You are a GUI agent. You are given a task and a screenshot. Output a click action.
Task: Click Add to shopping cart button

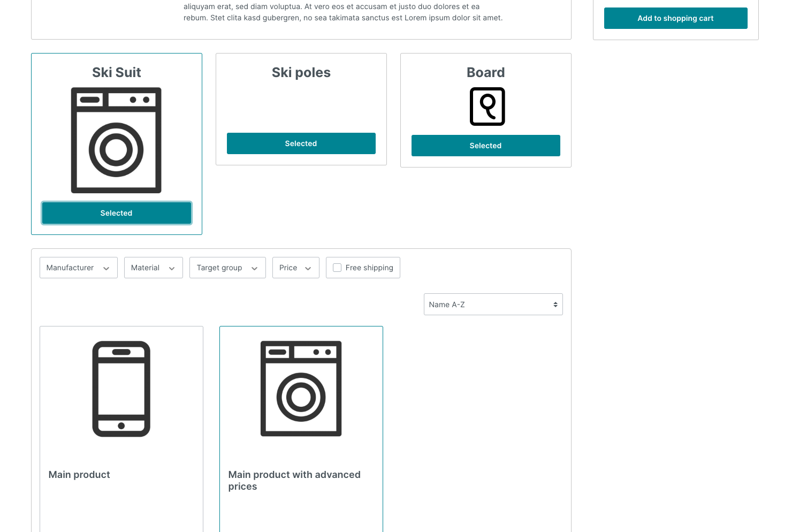676,18
